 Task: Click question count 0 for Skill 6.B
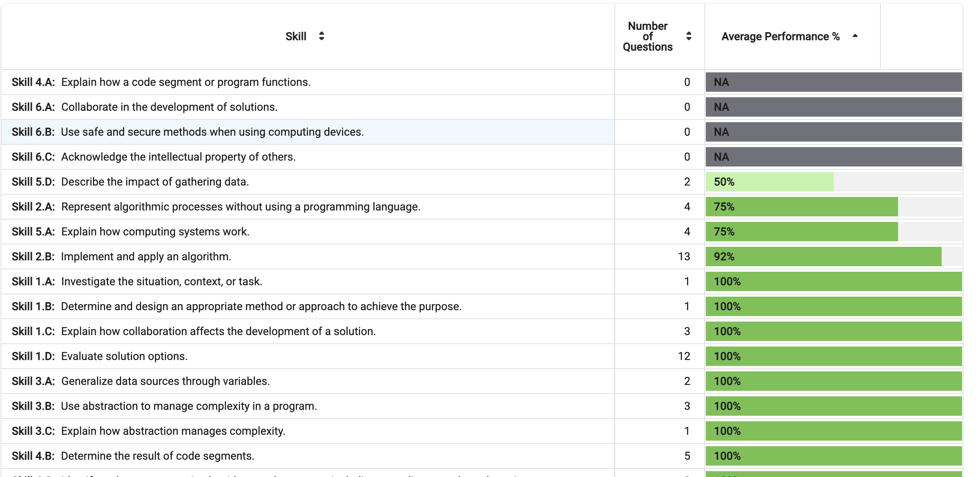pyautogui.click(x=687, y=132)
